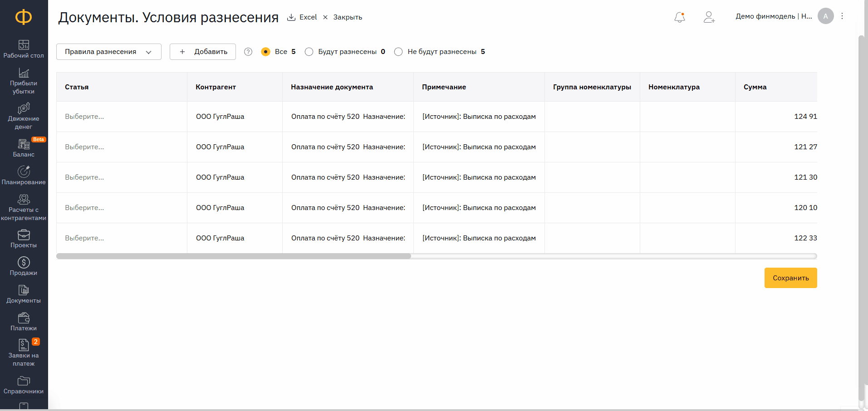Screen dimensions: 868x411
Task: Click the Добавить button
Action: 203,52
